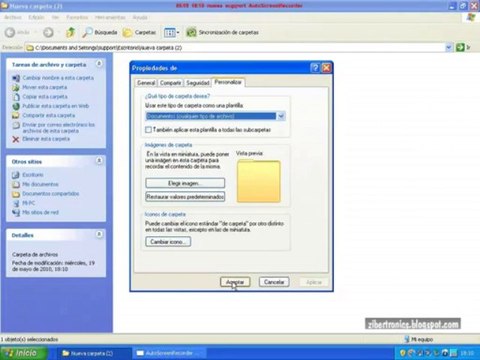Open the Archivo menu
This screenshot has width=480, height=360.
(13, 17)
